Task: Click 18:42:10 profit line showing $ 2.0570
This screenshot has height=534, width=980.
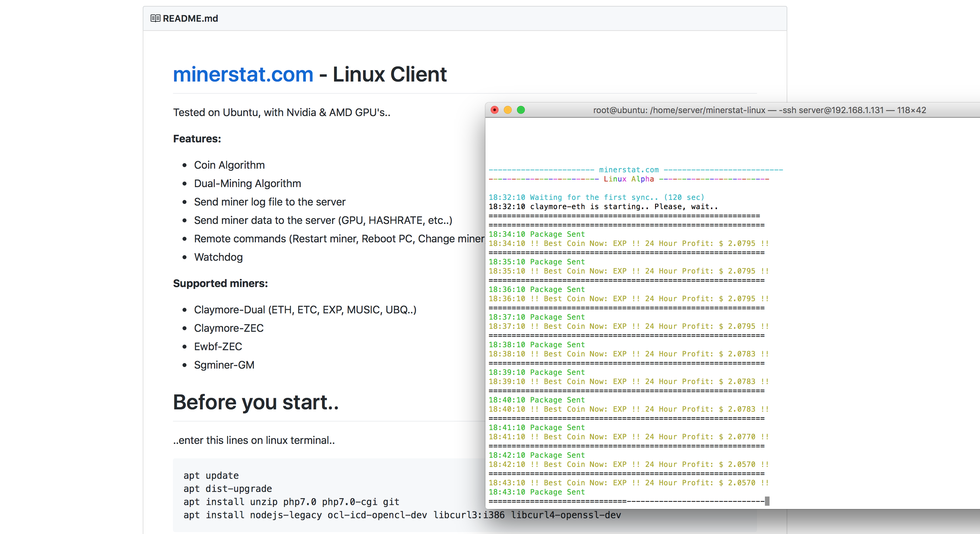Action: tap(628, 464)
